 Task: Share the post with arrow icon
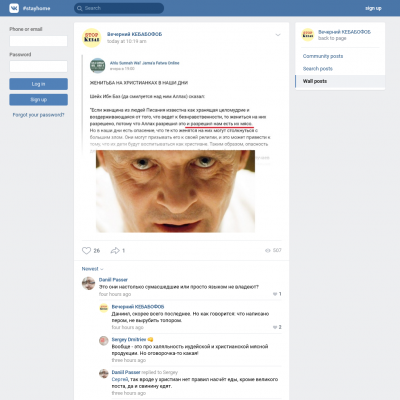pyautogui.click(x=115, y=251)
